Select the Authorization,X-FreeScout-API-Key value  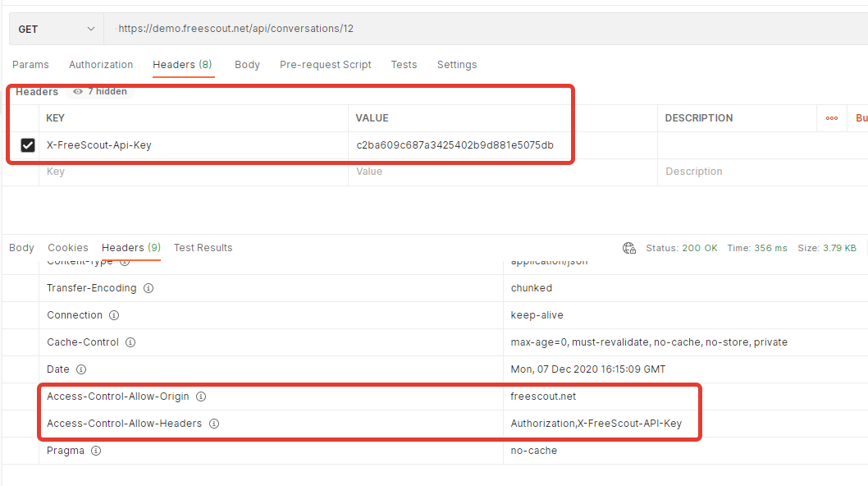click(x=596, y=424)
